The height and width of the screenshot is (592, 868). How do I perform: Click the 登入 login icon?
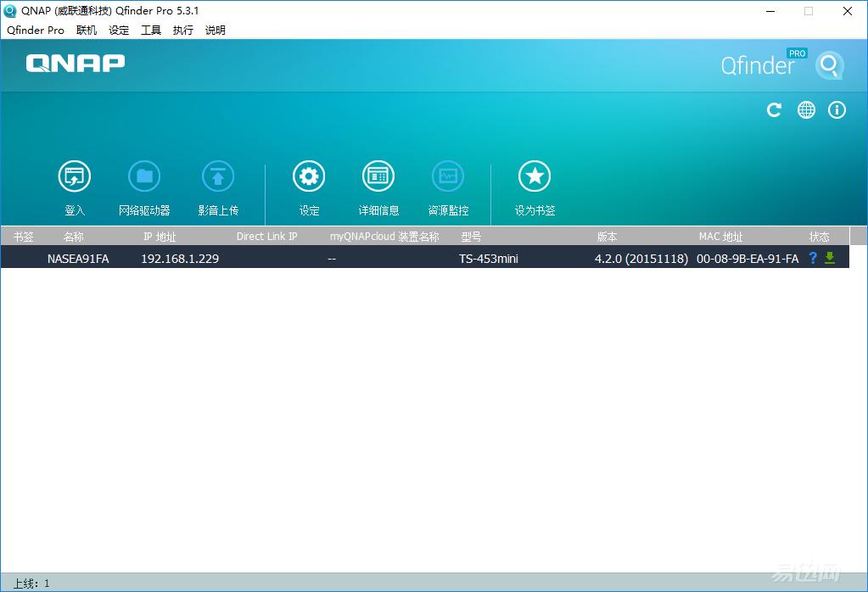pyautogui.click(x=74, y=176)
